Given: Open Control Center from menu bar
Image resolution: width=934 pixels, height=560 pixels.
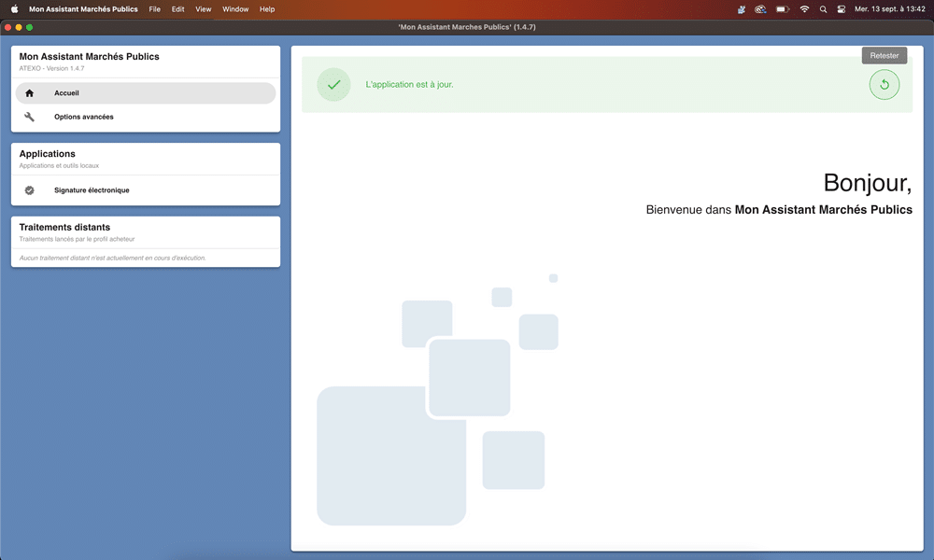Looking at the screenshot, I should tap(842, 9).
